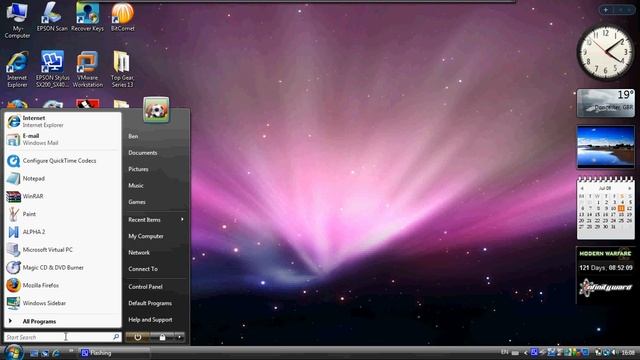Launch the VMware Workstation desktop shortcut
Image resolution: width=640 pixels, height=360 pixels.
[87, 69]
